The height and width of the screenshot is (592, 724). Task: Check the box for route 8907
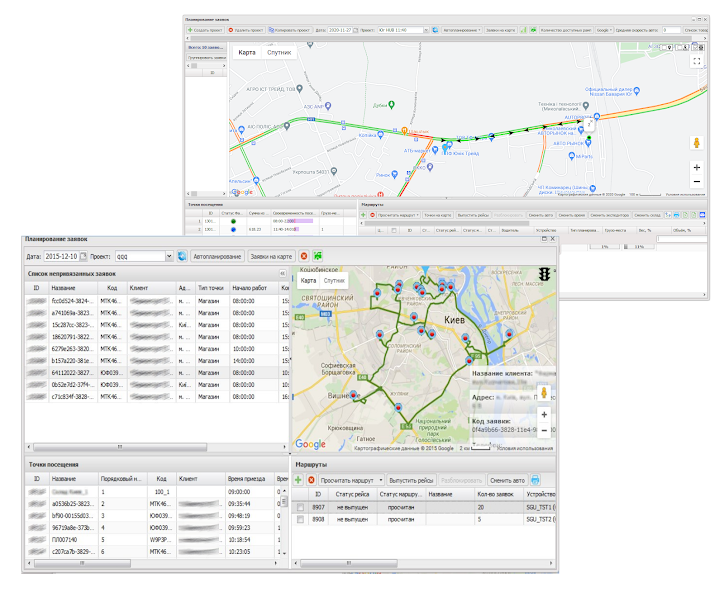pos(301,507)
